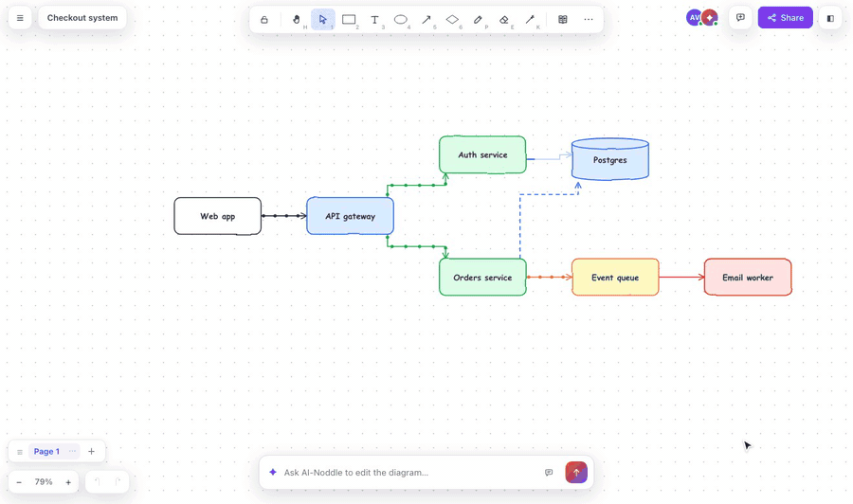853x504 pixels.
Task: Open the shape library icon
Action: click(563, 20)
